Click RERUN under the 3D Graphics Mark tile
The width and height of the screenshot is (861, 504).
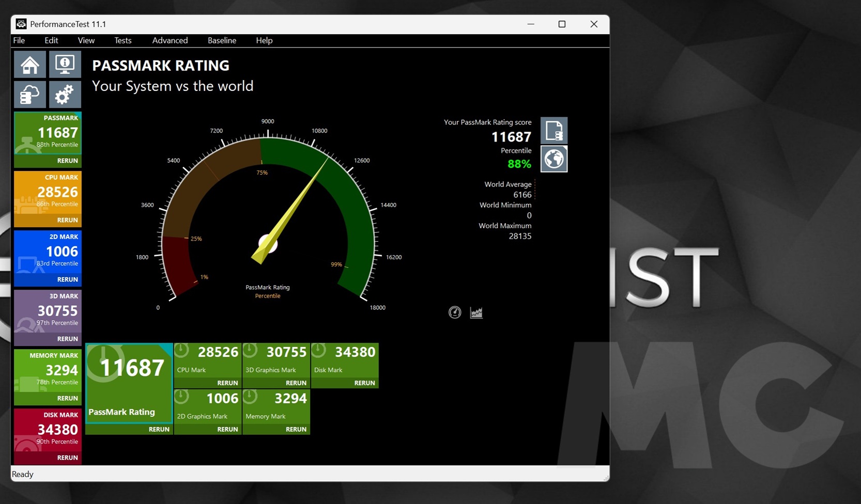[296, 383]
